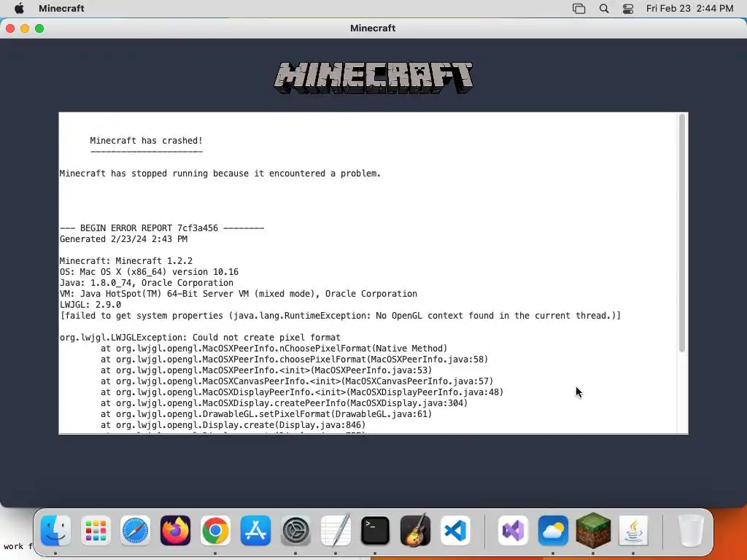This screenshot has width=747, height=560.
Task: Click the Java coffee cup dock icon
Action: pyautogui.click(x=633, y=531)
